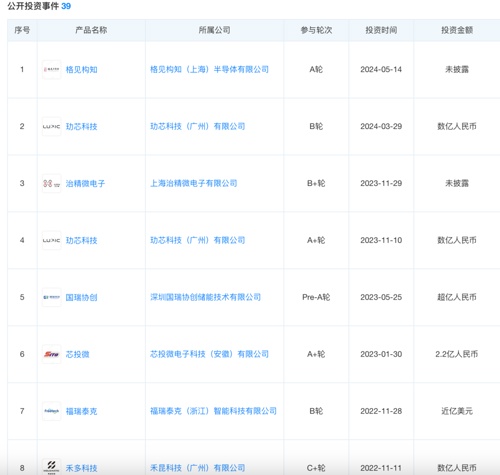Click the B轮 cell in 2024-03-29 row
This screenshot has width=500, height=475.
tap(316, 126)
